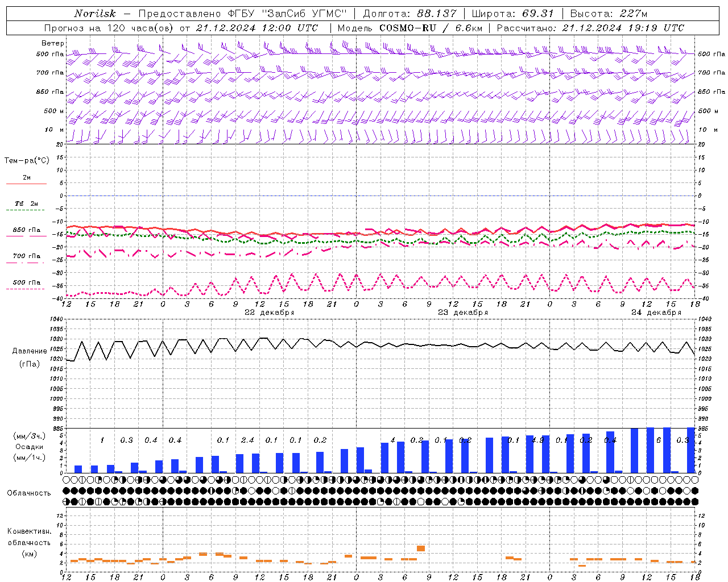Click the Ветер wind section label
The width and height of the screenshot is (728, 582).
53,43
